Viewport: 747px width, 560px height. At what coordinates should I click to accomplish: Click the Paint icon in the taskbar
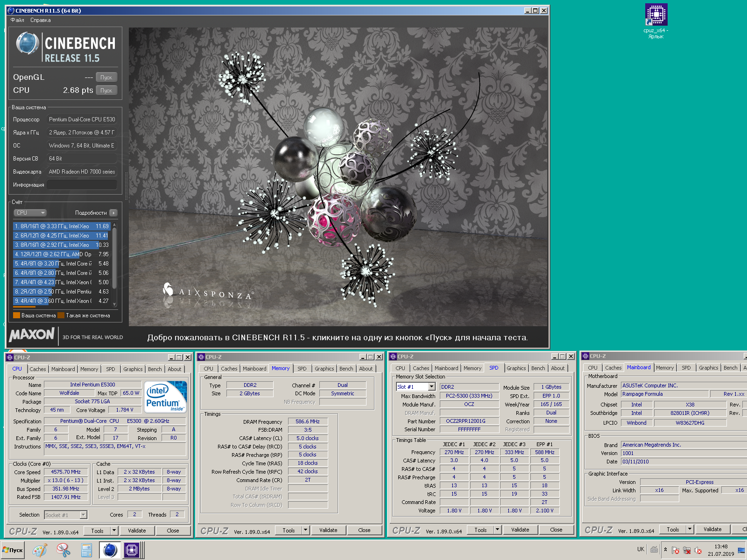click(40, 550)
